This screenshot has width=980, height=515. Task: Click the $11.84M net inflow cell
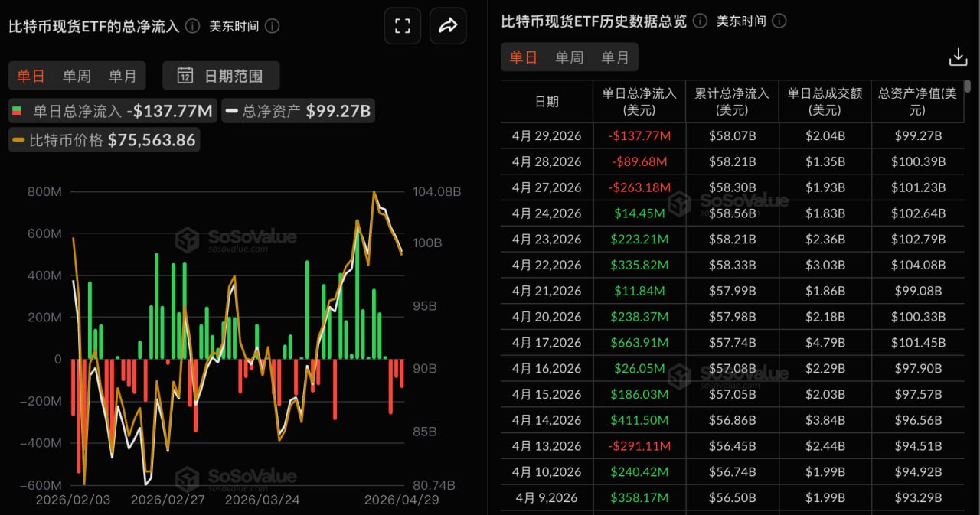639,291
